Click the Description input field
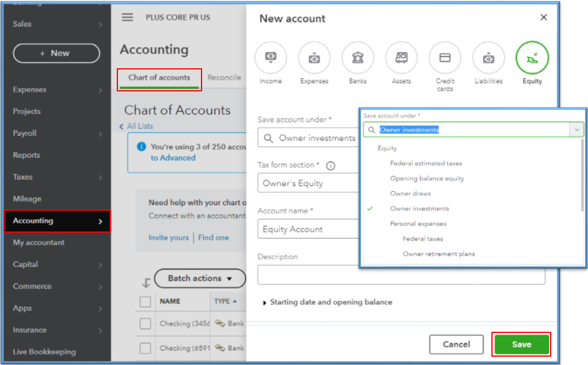Image resolution: width=588 pixels, height=365 pixels. click(x=401, y=275)
